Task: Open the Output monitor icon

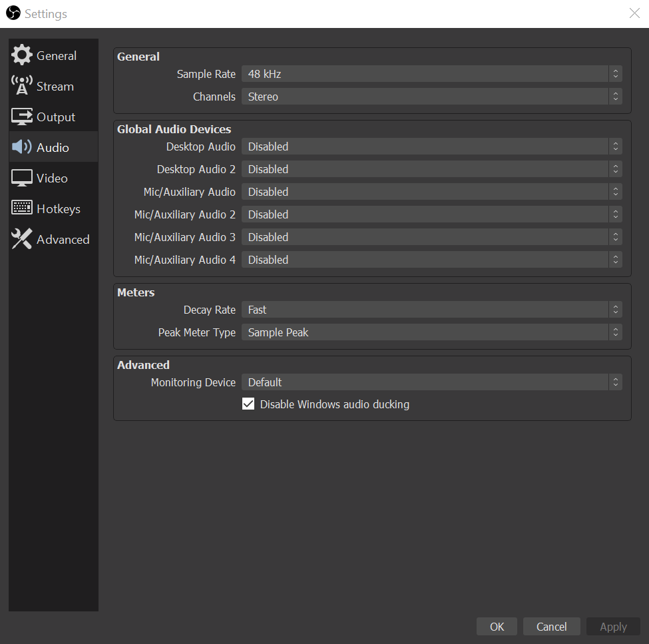Action: (22, 117)
